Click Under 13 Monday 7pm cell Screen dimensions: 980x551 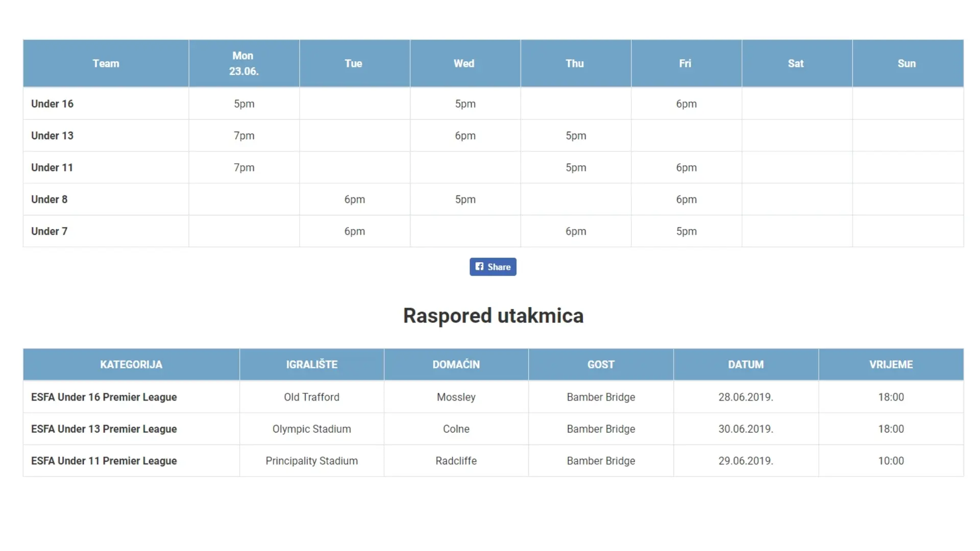pyautogui.click(x=244, y=136)
